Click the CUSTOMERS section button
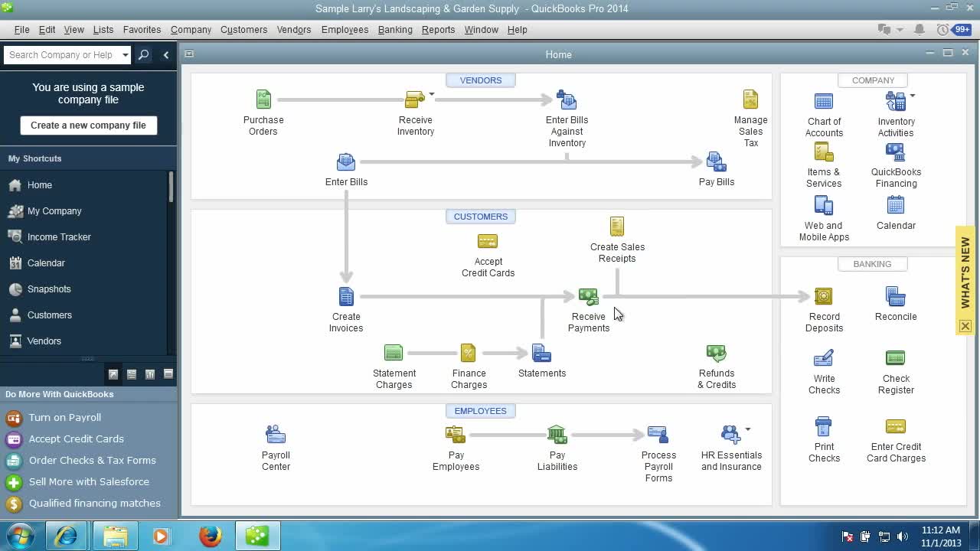The width and height of the screenshot is (980, 551). [x=481, y=217]
